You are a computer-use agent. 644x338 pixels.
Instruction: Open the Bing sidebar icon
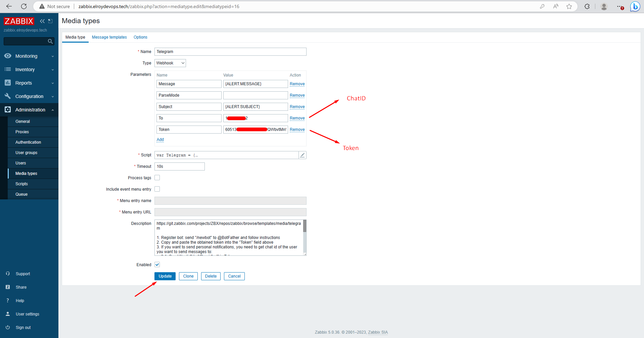[x=635, y=6]
